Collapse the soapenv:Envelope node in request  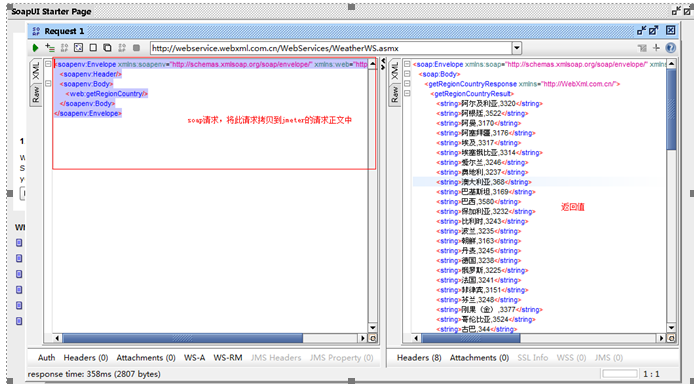[x=48, y=64]
